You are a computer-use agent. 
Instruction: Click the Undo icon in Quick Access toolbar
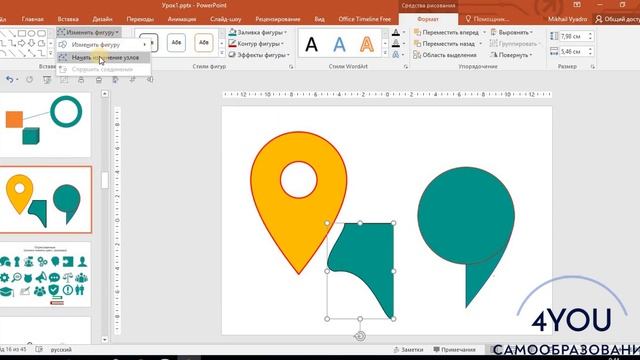pos(10,80)
